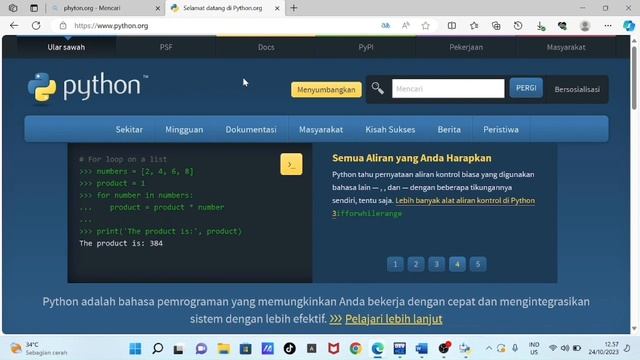Open the profile avatar icon
Viewport: 640px width, 360px height.
[x=585, y=26]
